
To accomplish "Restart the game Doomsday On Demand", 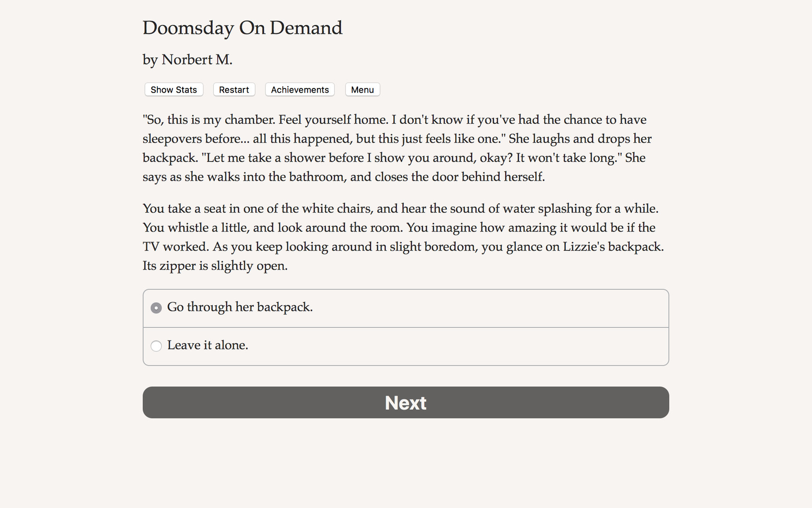I will click(x=234, y=89).
